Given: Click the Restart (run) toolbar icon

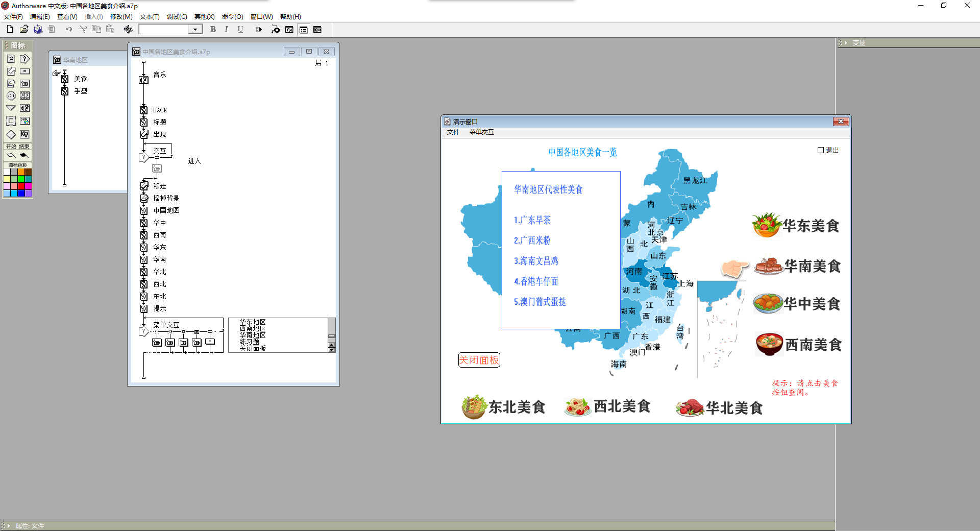Looking at the screenshot, I should (x=258, y=30).
